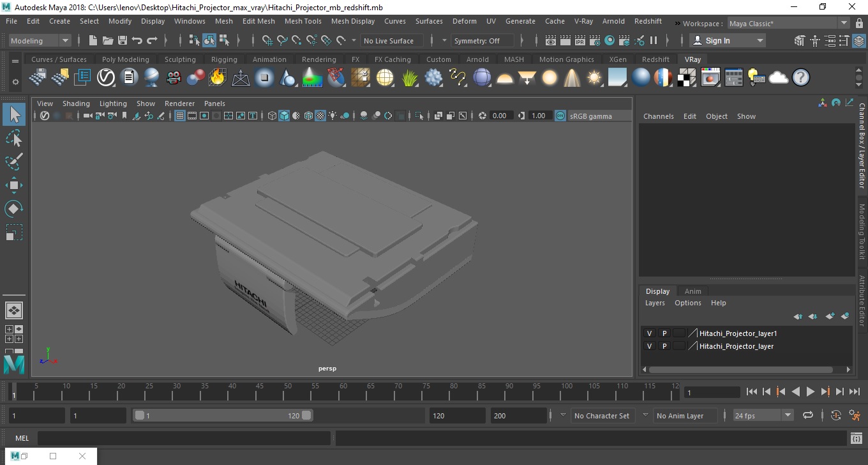Screen dimensions: 868x465
Task: Open the Hypershade blue circle icon
Action: tap(610, 40)
